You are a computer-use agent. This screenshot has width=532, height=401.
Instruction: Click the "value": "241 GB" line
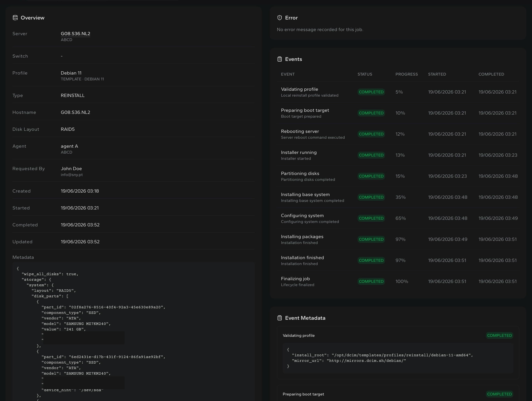coord(64,329)
